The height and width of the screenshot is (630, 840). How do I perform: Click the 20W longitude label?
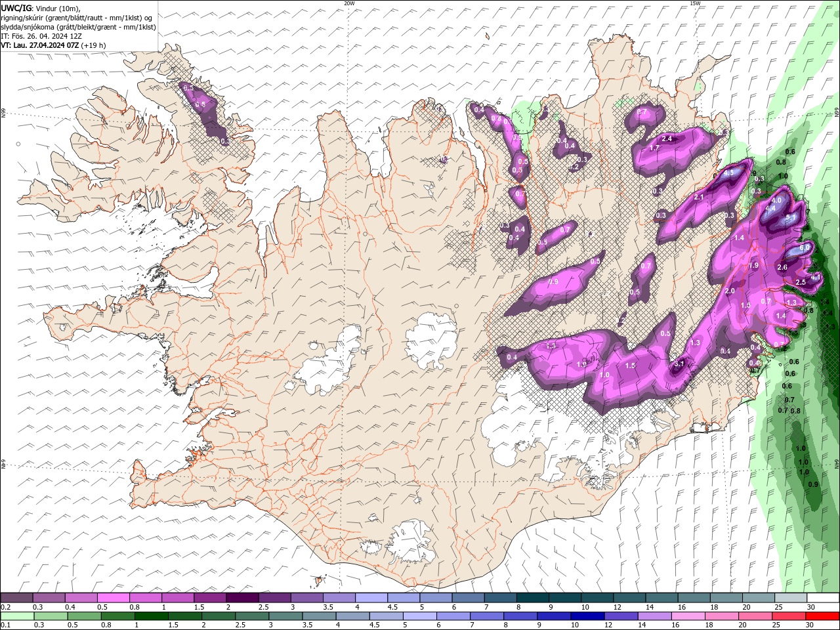pyautogui.click(x=349, y=3)
